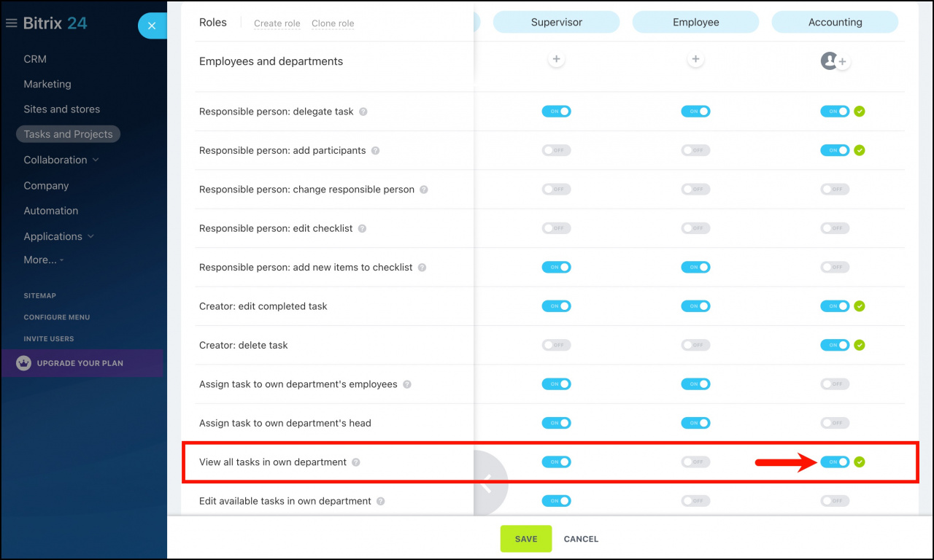Screen dimensions: 934x560
Task: Toggle Accounting View all tasks in own department
Action: (835, 462)
